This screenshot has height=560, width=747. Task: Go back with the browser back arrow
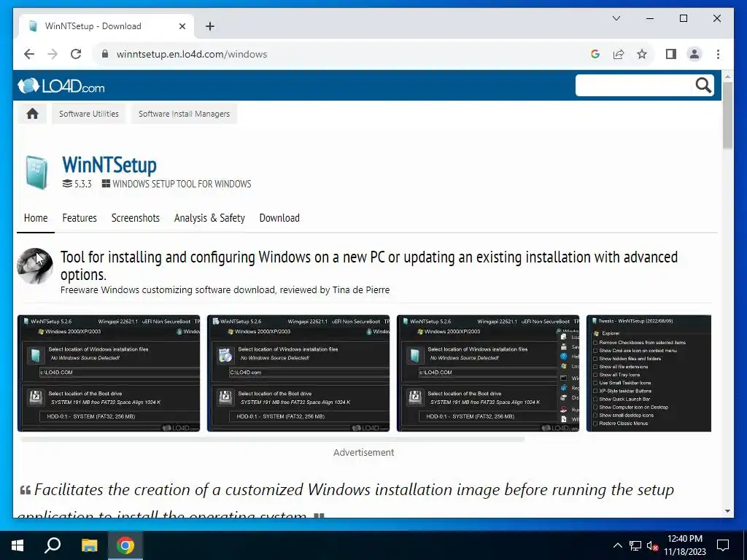click(29, 54)
